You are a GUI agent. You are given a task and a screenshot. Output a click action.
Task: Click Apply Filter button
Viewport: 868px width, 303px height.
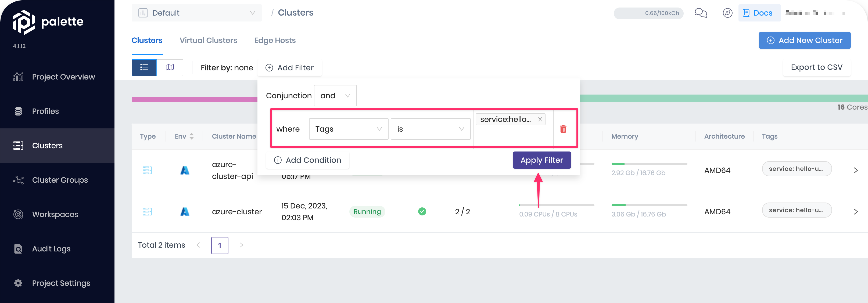pos(541,160)
